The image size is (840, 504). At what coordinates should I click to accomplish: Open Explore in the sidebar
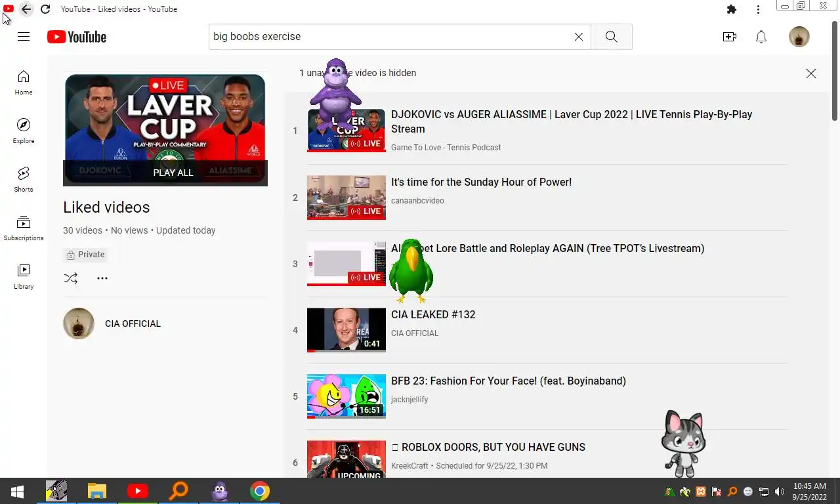pyautogui.click(x=24, y=131)
